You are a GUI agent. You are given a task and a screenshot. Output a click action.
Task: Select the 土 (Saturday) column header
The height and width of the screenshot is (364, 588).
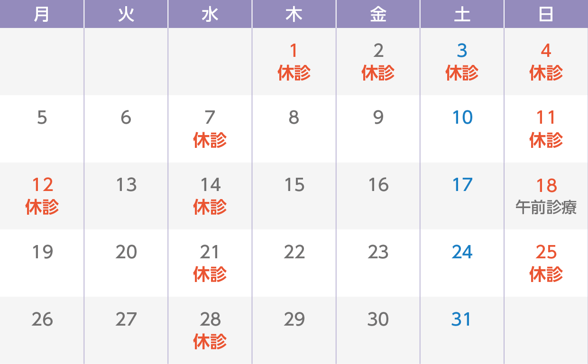(x=462, y=15)
